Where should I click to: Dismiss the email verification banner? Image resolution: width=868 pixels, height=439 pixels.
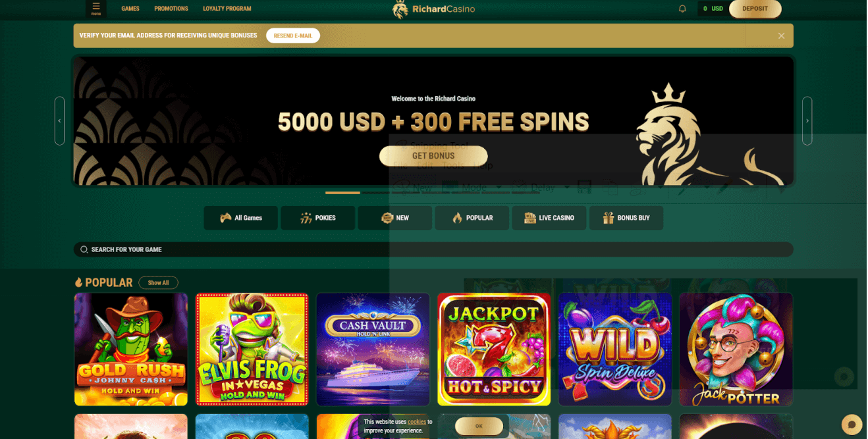781,36
